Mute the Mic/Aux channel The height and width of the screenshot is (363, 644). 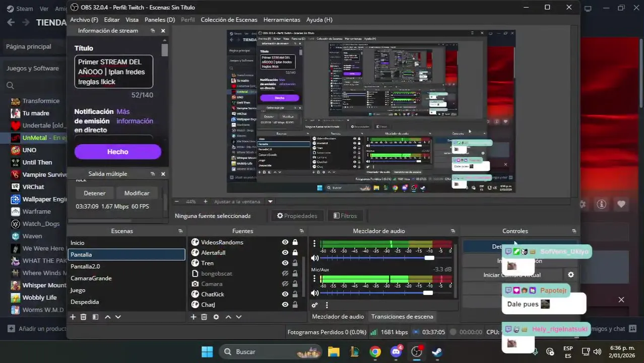[x=315, y=293]
